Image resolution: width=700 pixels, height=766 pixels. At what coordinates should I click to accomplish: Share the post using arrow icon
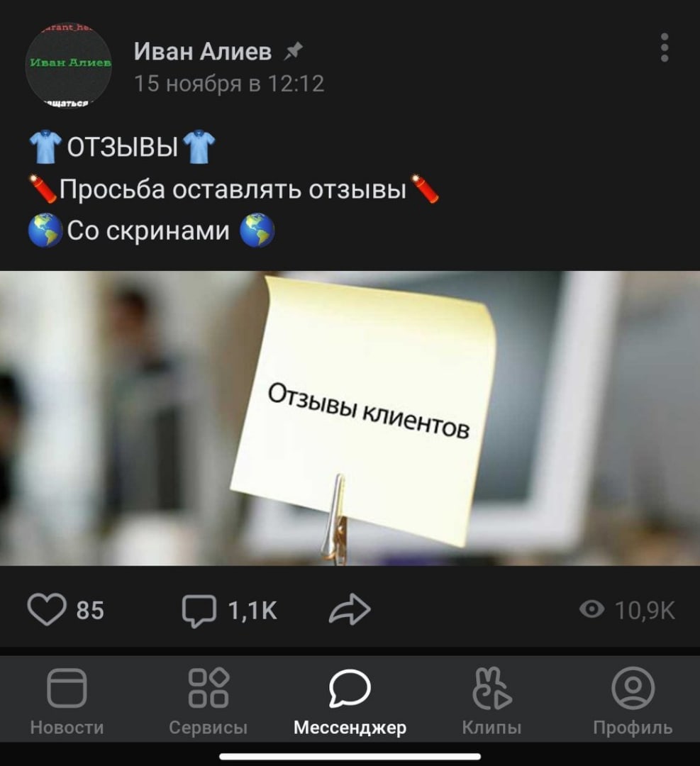pyautogui.click(x=350, y=609)
